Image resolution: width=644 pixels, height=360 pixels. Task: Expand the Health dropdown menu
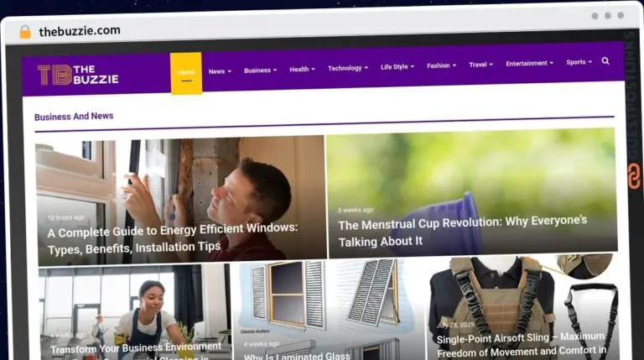[302, 69]
